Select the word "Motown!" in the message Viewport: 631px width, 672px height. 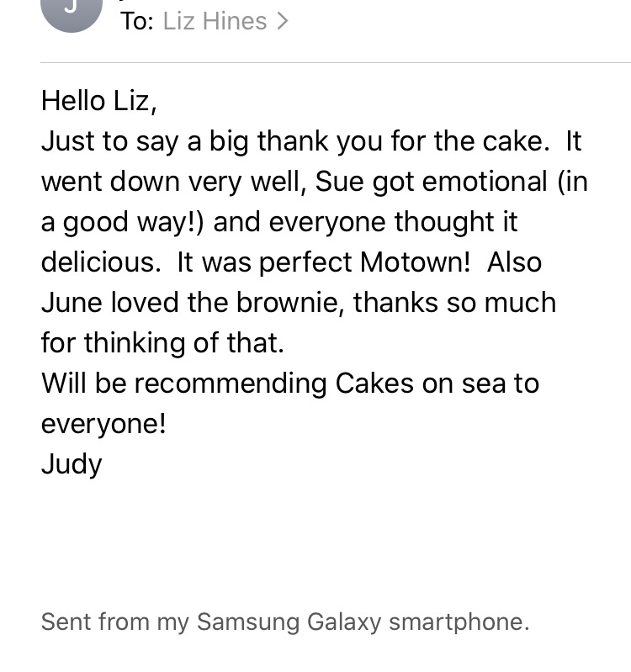pyautogui.click(x=416, y=262)
